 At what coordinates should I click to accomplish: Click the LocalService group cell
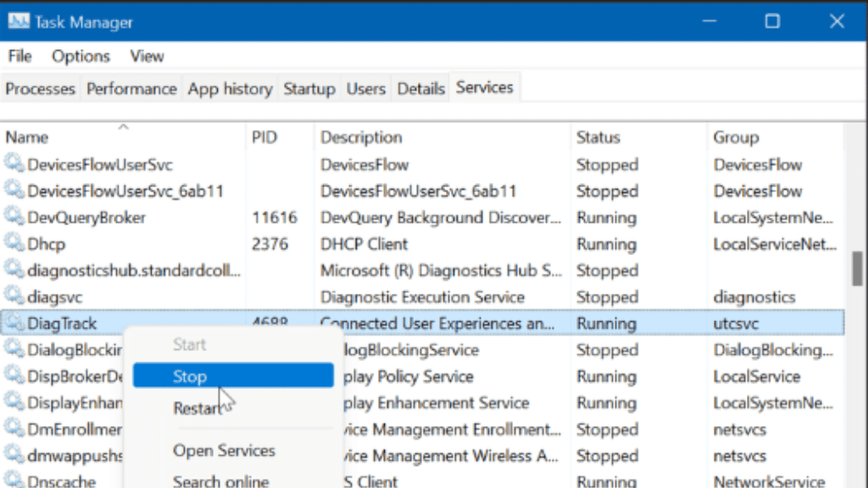coord(757,377)
